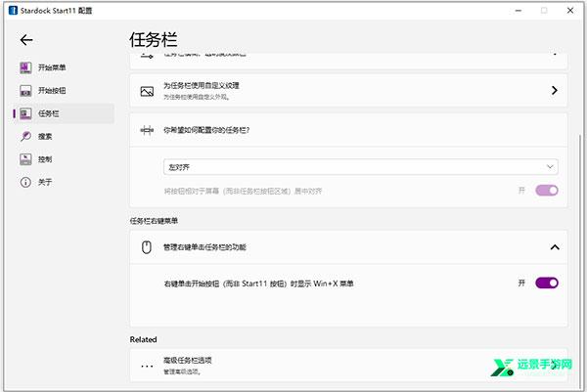Screen dimensions: 587x392
Task: Collapse 管理右键单击任务栏的功能 section
Action: [555, 247]
